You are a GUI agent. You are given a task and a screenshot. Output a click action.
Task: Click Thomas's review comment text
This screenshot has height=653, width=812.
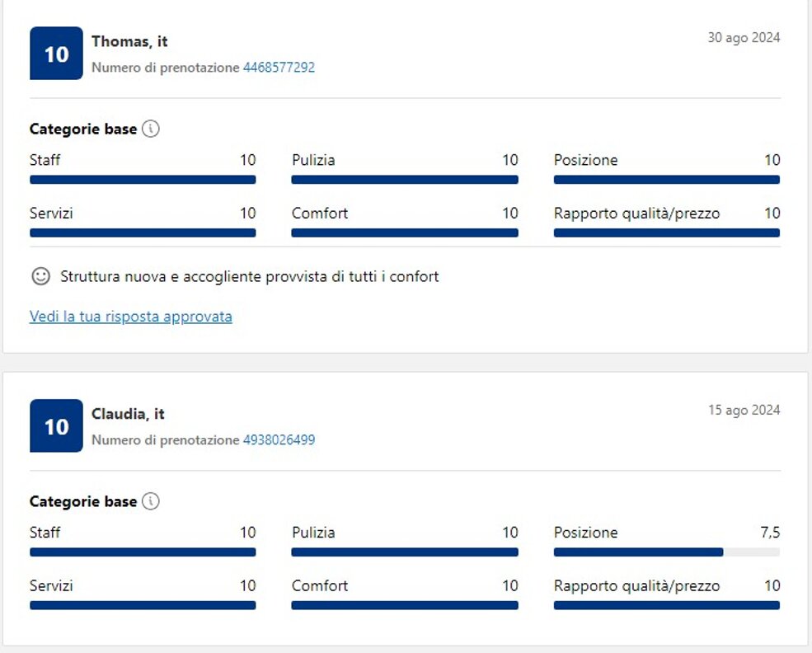(249, 277)
